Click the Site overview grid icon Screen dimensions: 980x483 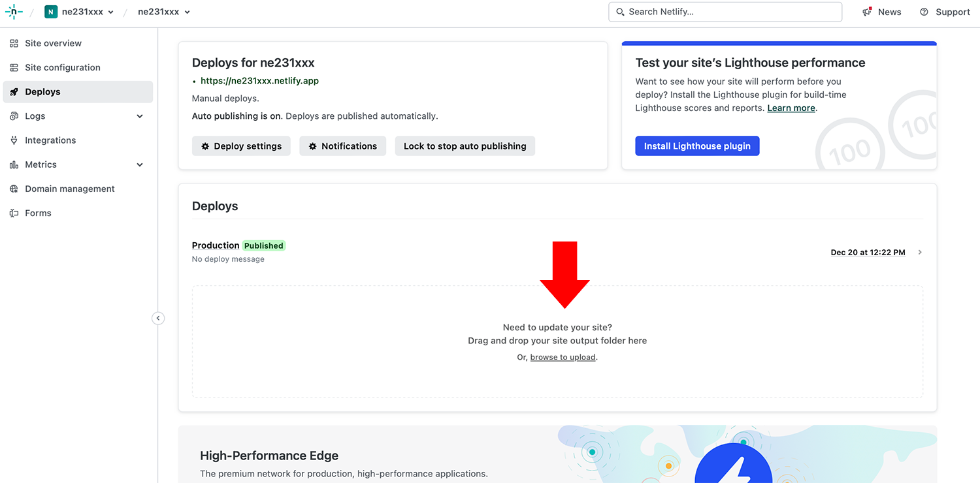(14, 44)
